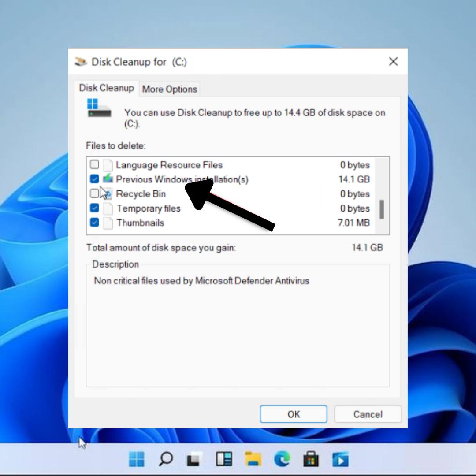Check the Language Resource Files checkbox

pyautogui.click(x=94, y=164)
